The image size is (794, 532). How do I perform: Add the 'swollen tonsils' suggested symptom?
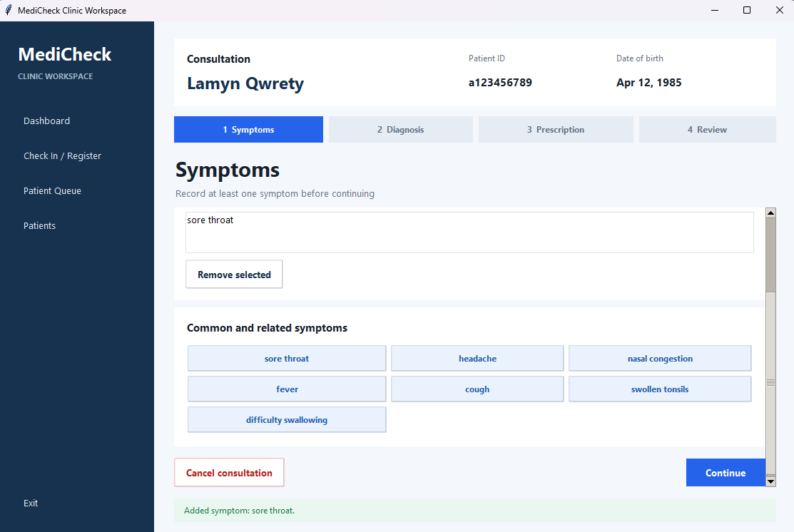click(660, 389)
